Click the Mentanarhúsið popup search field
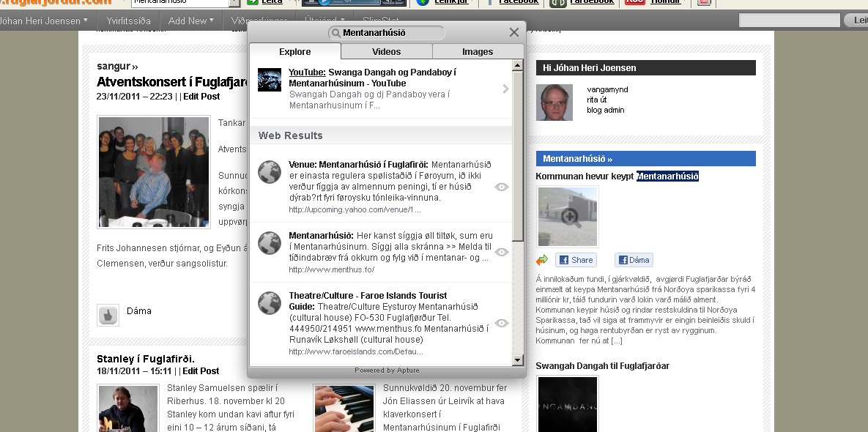868x432 pixels. [x=387, y=33]
